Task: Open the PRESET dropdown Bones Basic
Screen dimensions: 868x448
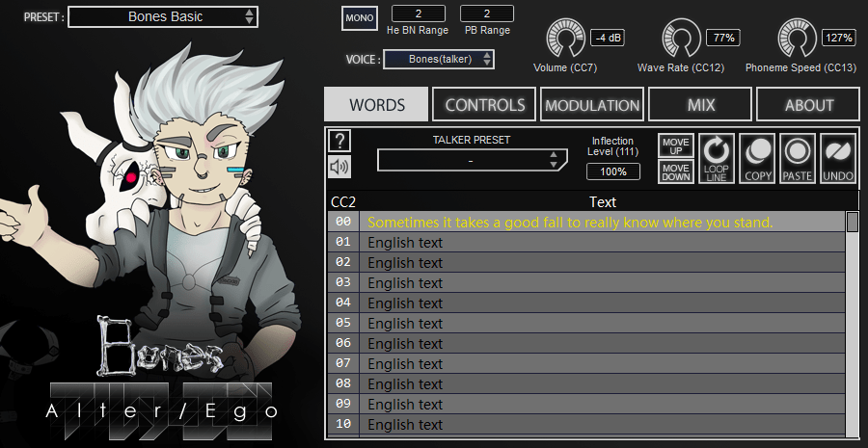Action: point(163,16)
